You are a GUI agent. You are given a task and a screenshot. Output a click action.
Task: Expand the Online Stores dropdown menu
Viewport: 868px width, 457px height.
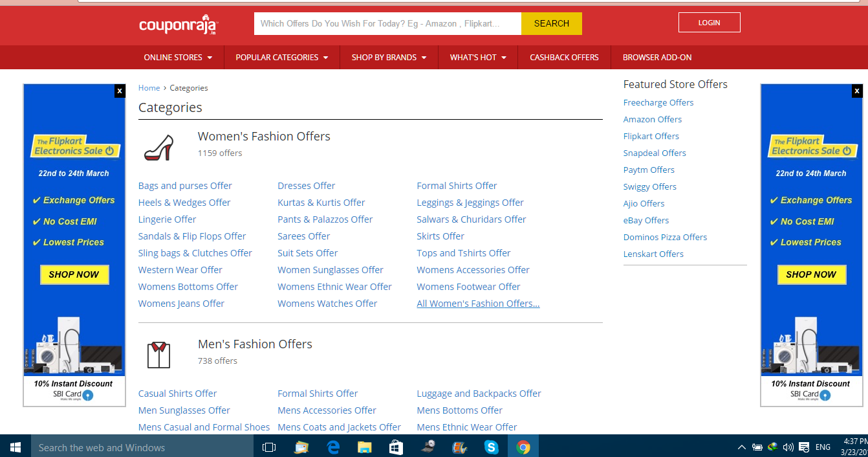pos(178,58)
